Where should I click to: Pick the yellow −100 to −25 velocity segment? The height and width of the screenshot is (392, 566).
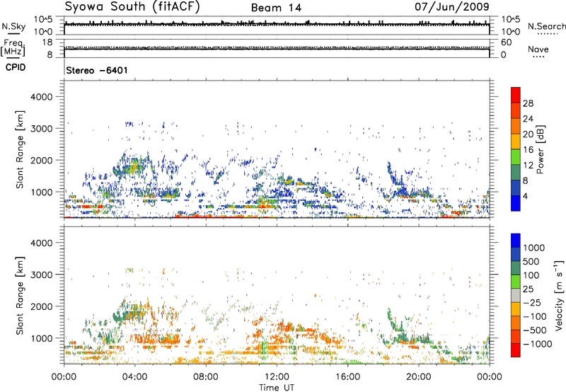pyautogui.click(x=516, y=309)
